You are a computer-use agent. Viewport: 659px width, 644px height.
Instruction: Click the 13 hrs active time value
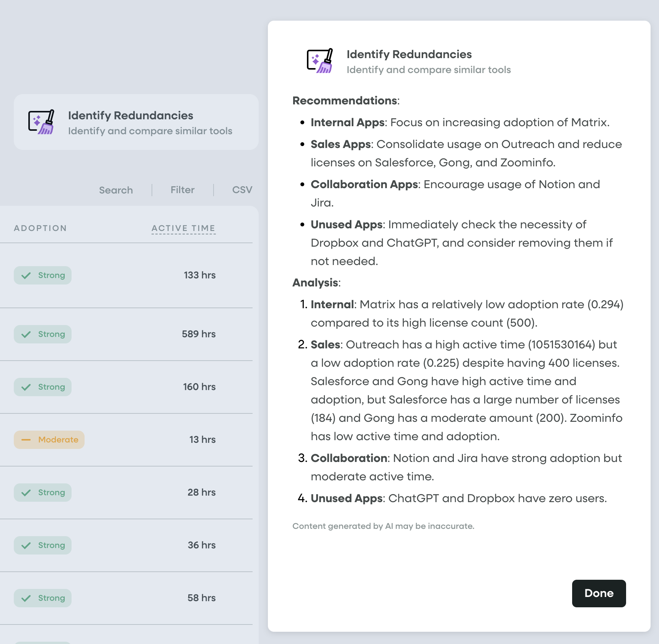tap(202, 440)
